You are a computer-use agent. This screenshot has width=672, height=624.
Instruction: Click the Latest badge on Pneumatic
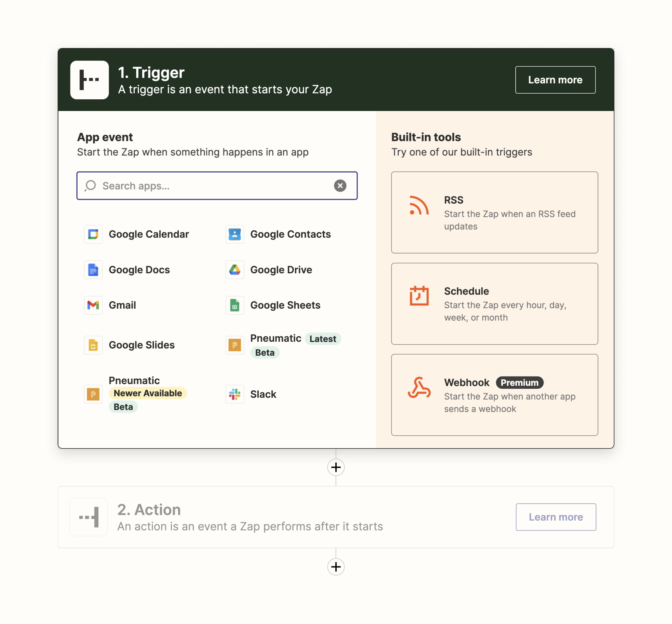[323, 339]
